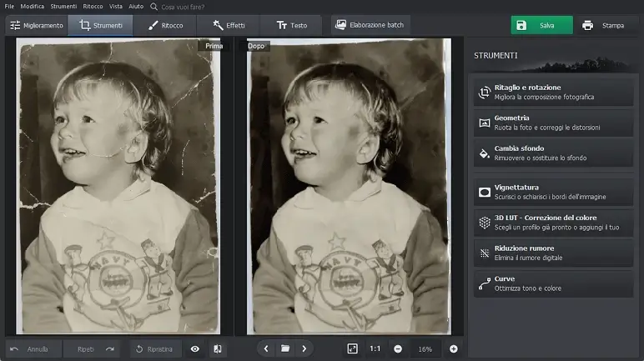The height and width of the screenshot is (361, 644).
Task: Click the STRUMENTI panel heading
Action: 496,56
